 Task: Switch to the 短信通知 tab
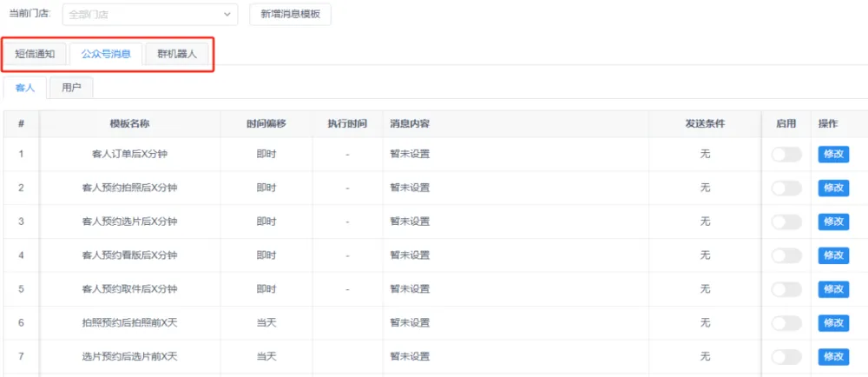pos(35,54)
